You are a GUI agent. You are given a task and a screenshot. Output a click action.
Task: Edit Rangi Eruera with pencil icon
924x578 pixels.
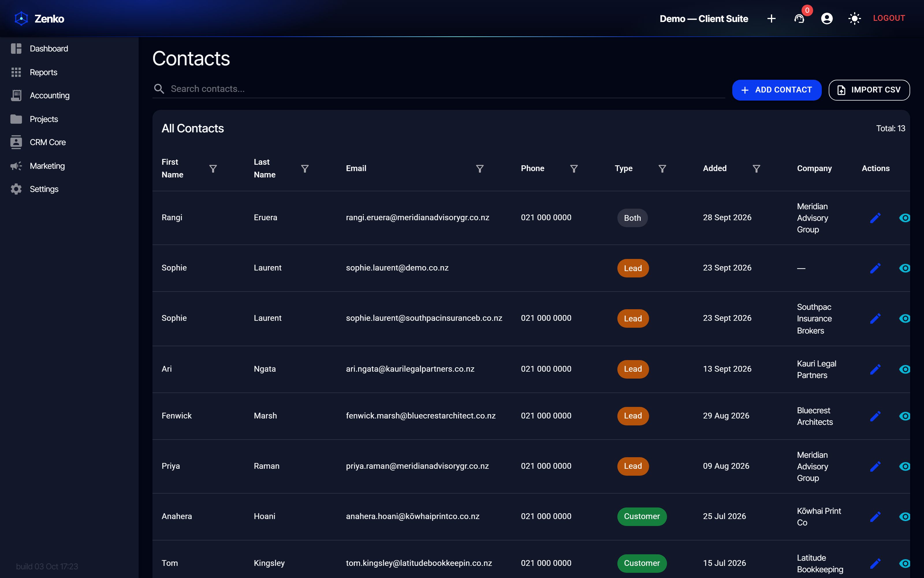(x=875, y=218)
